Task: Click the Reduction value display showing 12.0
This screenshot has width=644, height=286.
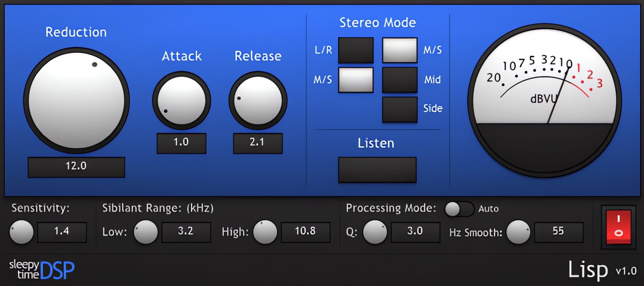Action: point(76,167)
